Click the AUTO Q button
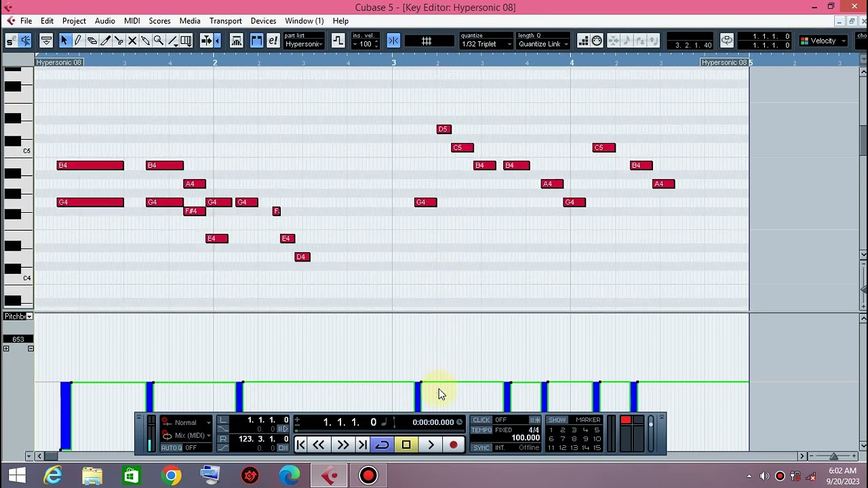Screen dimensions: 868x488 coord(172,448)
